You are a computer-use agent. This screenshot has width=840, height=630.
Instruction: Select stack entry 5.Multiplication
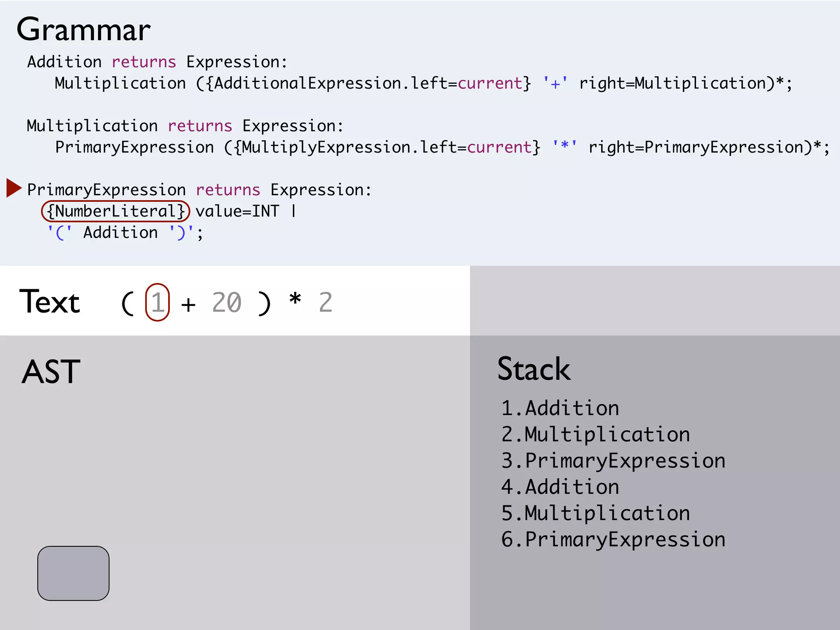coord(595,513)
